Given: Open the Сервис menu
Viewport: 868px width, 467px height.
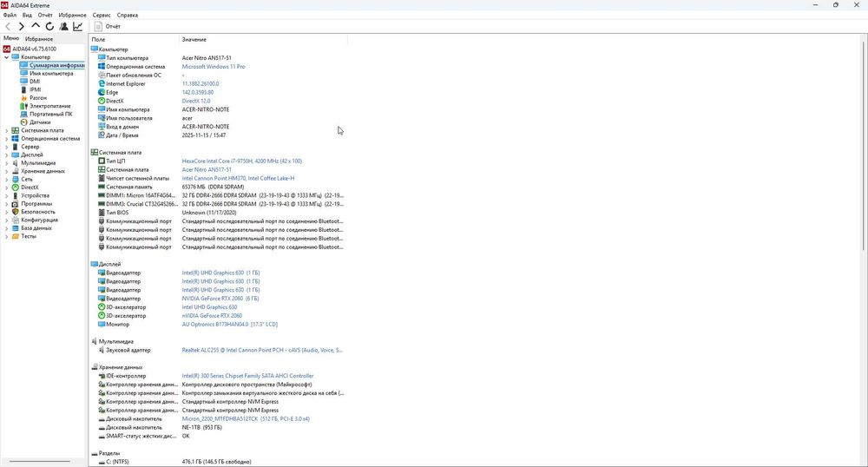Looking at the screenshot, I should 102,15.
